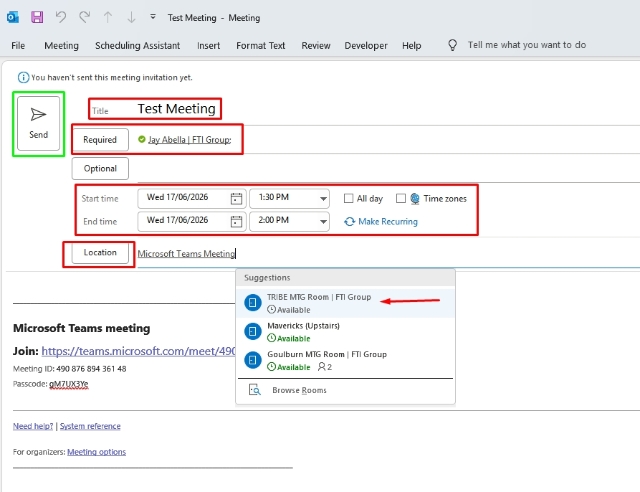Click the Location button
The width and height of the screenshot is (640, 492).
pyautogui.click(x=100, y=253)
